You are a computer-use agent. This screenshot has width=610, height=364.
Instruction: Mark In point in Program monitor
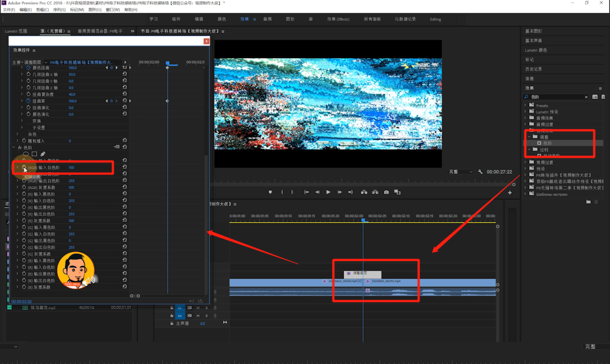(282, 192)
